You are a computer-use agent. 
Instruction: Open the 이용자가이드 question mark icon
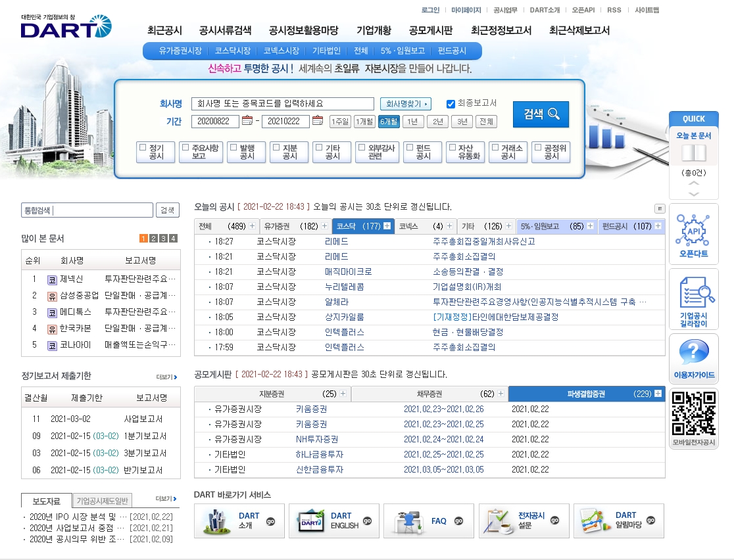[x=694, y=352]
